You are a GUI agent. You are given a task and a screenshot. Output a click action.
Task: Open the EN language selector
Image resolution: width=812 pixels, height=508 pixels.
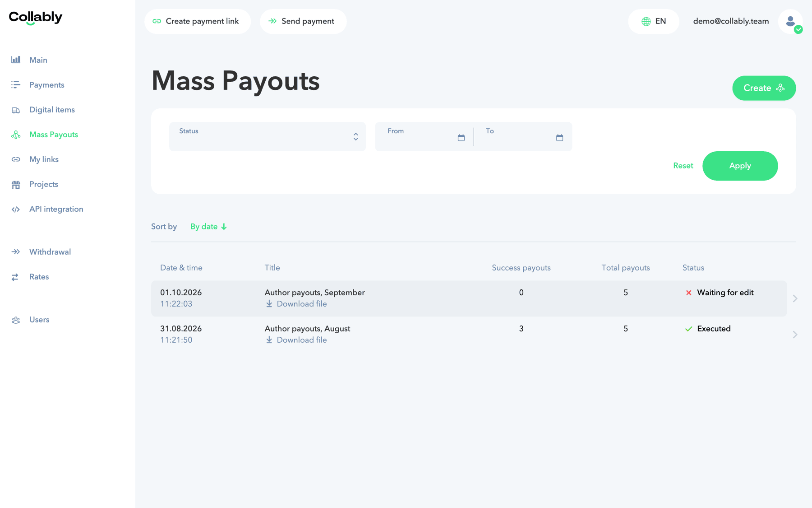coord(654,21)
